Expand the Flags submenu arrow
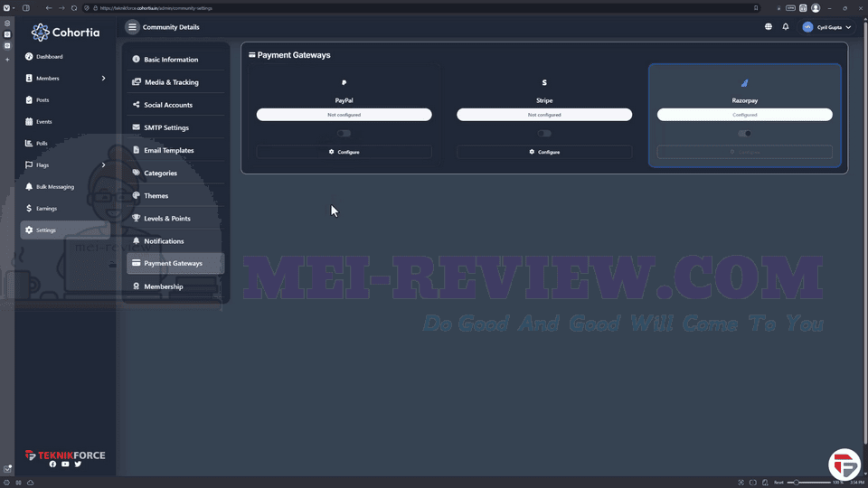Viewport: 868px width, 488px height. click(x=103, y=164)
